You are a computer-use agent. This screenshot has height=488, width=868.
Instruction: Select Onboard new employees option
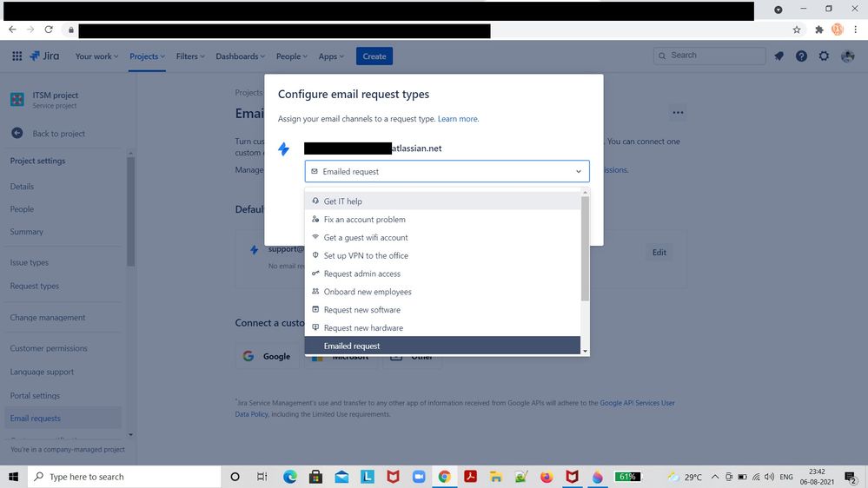point(442,292)
